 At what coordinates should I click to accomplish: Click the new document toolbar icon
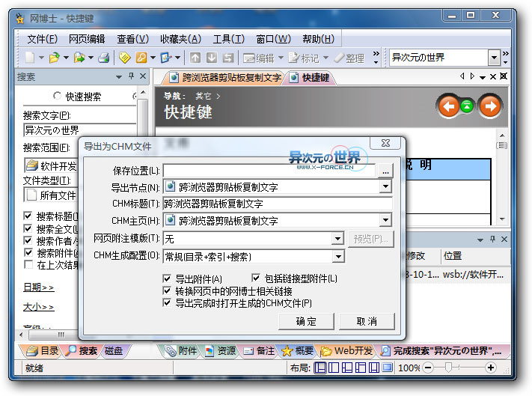30,58
